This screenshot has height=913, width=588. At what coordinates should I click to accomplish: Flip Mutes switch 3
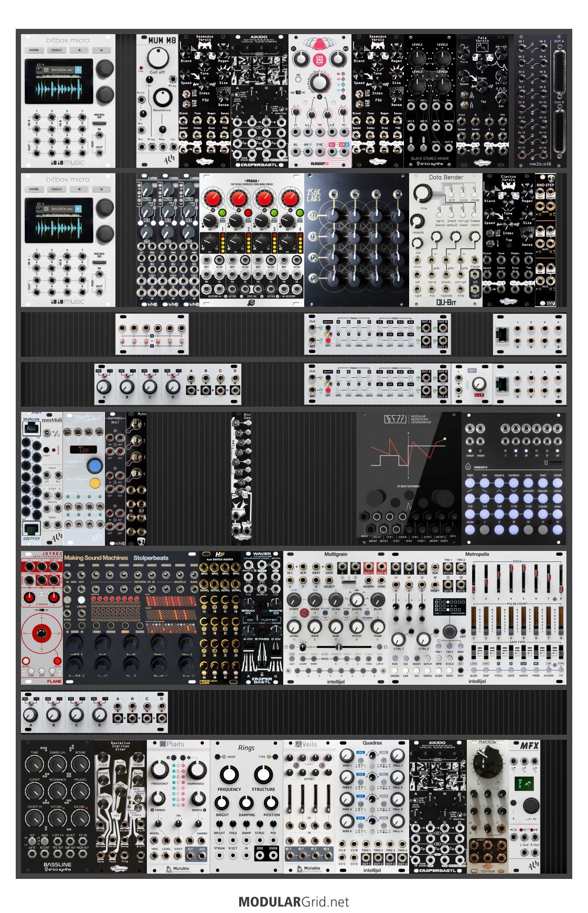(136, 458)
